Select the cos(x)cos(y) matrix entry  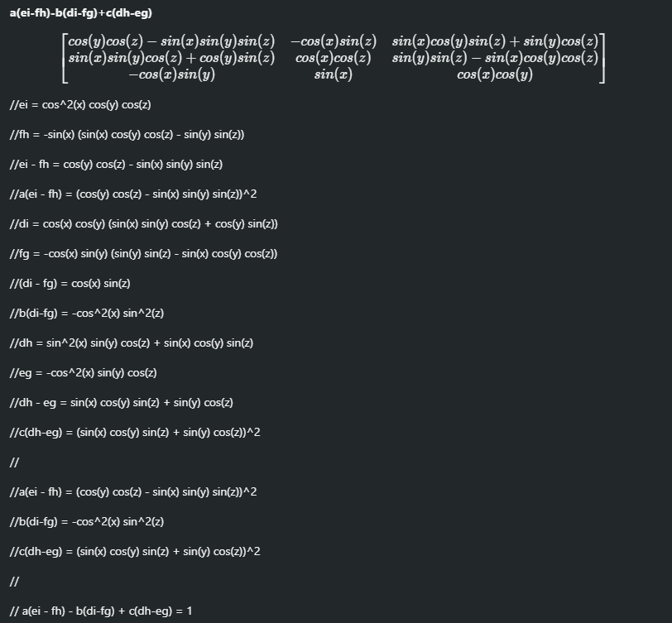tap(495, 74)
